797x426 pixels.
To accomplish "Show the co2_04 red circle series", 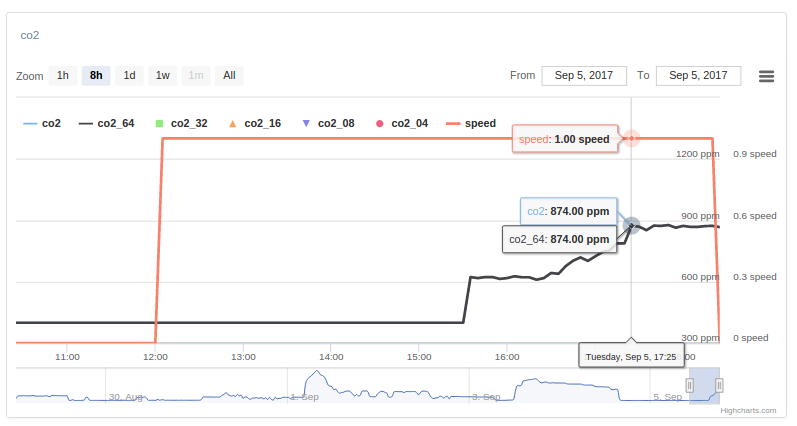I will [402, 124].
